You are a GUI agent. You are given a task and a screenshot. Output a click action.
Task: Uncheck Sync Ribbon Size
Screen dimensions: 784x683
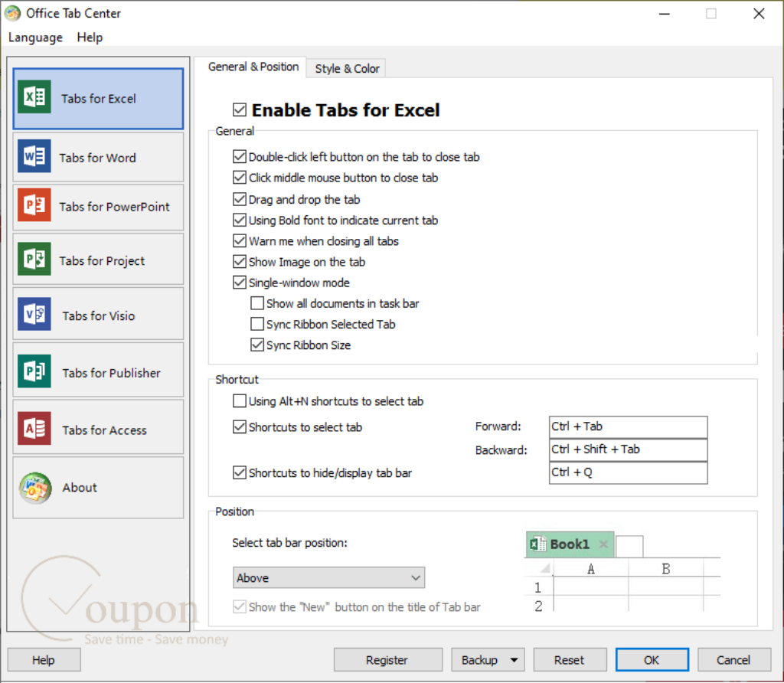pos(257,345)
